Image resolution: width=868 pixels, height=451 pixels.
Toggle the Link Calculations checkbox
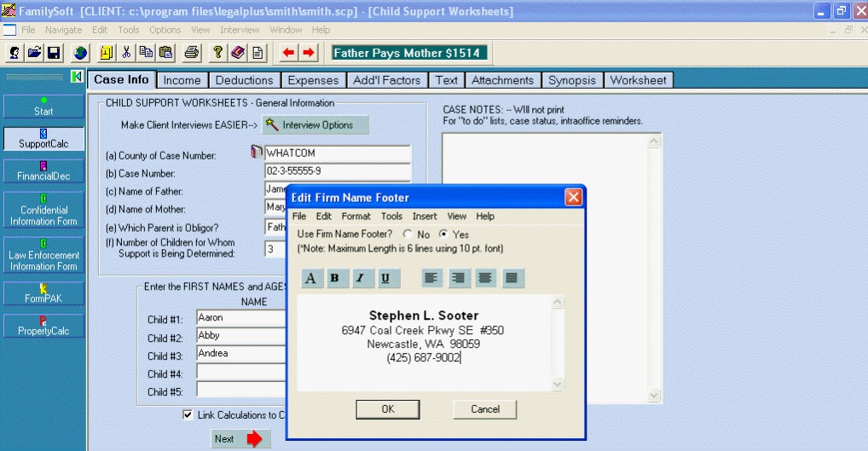[188, 414]
